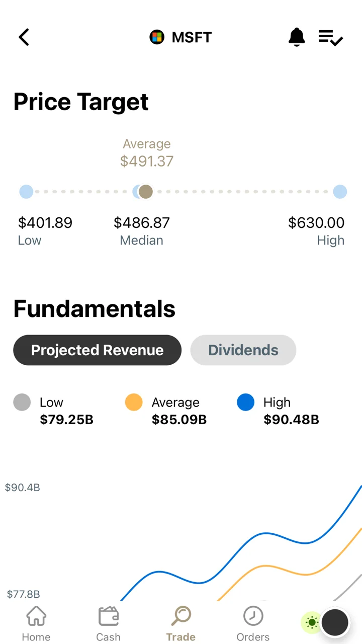Open the Home tab house icon
Image resolution: width=362 pixels, height=644 pixels.
point(36,615)
